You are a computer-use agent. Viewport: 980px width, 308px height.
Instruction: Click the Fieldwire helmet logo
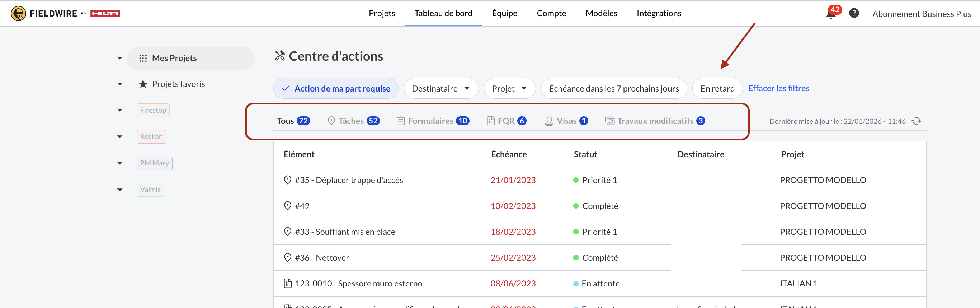(18, 14)
